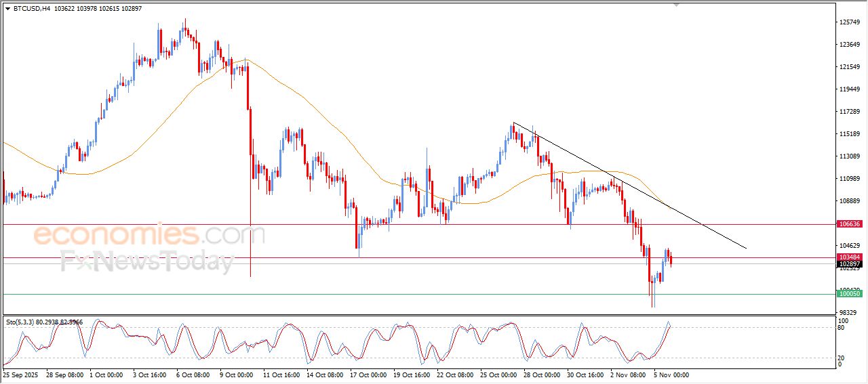868x384 pixels.
Task: Click the 125749 price scale value
Action: click(x=849, y=22)
